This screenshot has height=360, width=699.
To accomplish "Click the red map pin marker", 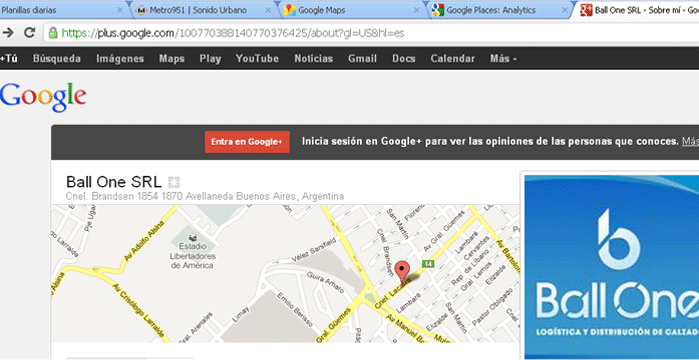I will 402,271.
